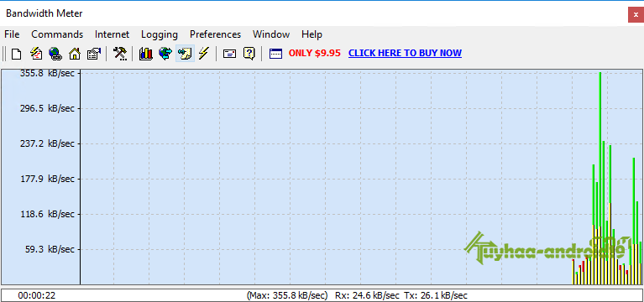Open the Commands menu

pyautogui.click(x=57, y=34)
